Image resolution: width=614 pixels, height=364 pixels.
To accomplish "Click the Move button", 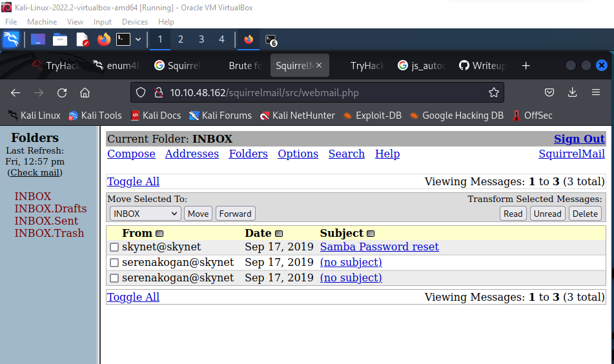I will pyautogui.click(x=198, y=214).
